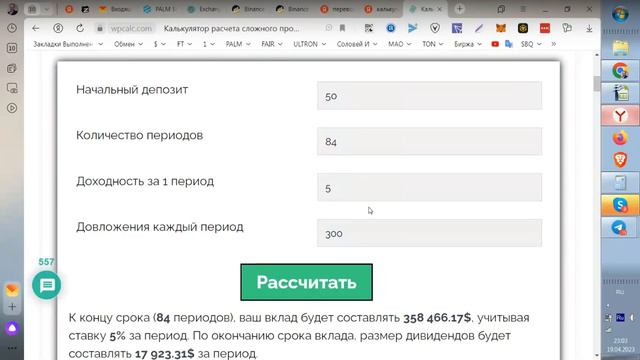Expand FAIR bookmarks folder
The image size is (640, 360).
pos(272,44)
